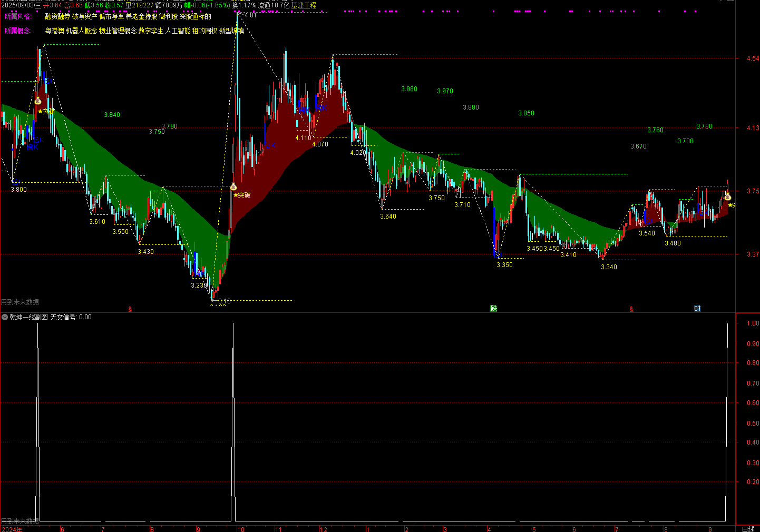Click month 10 on time axis
The height and width of the screenshot is (532, 760).
point(241,529)
